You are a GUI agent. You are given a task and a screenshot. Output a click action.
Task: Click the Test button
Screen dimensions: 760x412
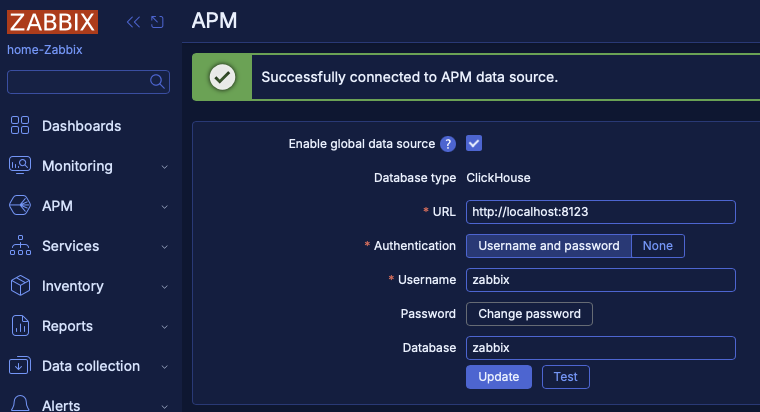[566, 377]
